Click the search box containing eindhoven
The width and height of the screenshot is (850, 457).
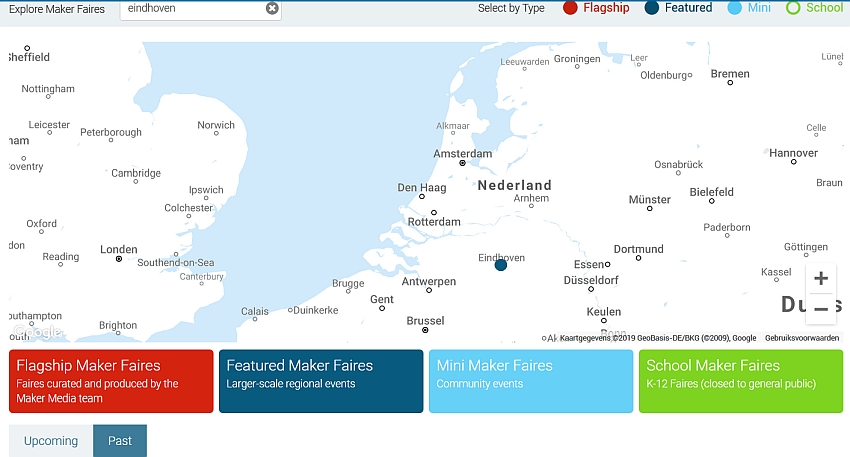coord(195,9)
